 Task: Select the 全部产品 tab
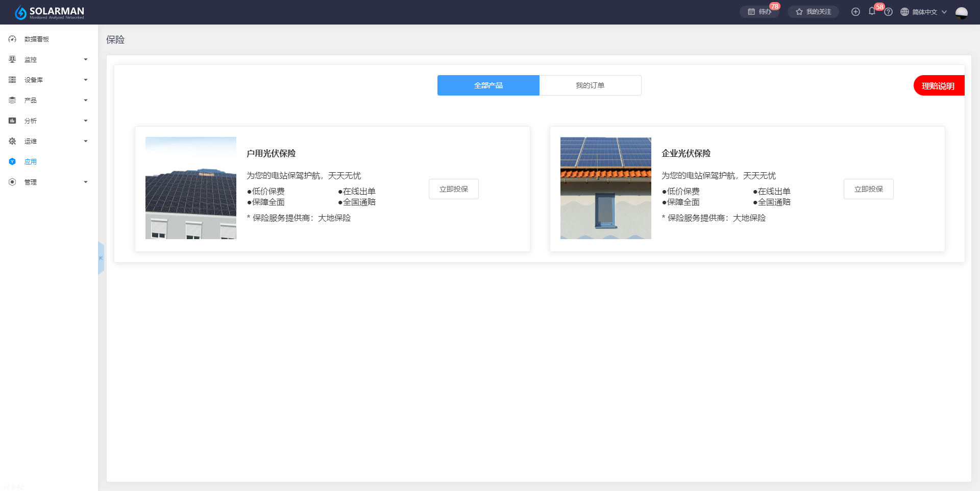488,85
